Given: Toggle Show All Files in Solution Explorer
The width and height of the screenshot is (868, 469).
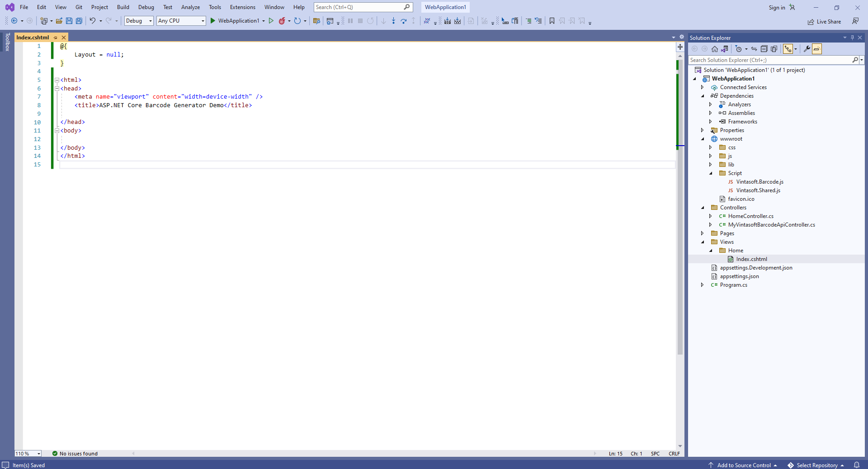Looking at the screenshot, I should [x=774, y=49].
